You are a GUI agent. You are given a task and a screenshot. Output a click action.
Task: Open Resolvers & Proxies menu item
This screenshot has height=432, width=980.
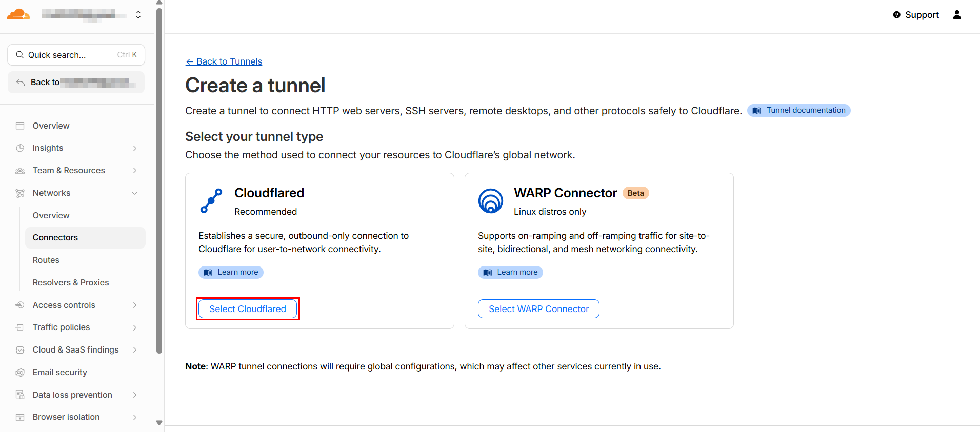coord(85,282)
